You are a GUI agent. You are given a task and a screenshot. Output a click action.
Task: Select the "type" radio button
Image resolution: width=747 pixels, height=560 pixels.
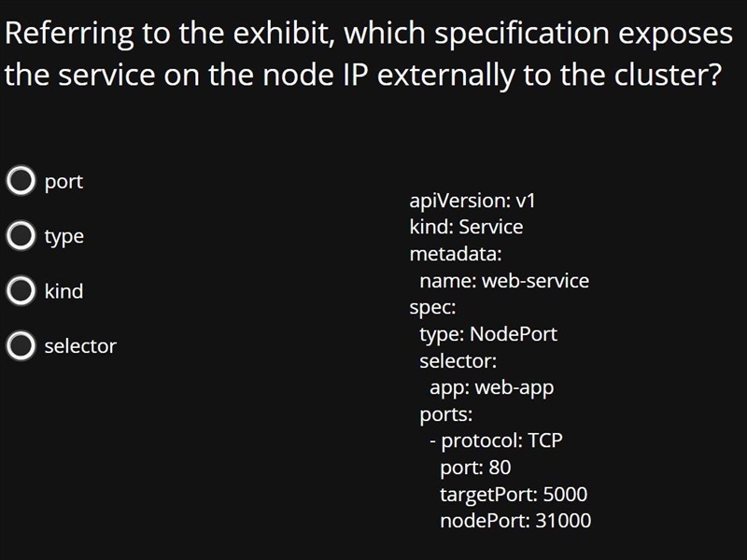point(21,235)
